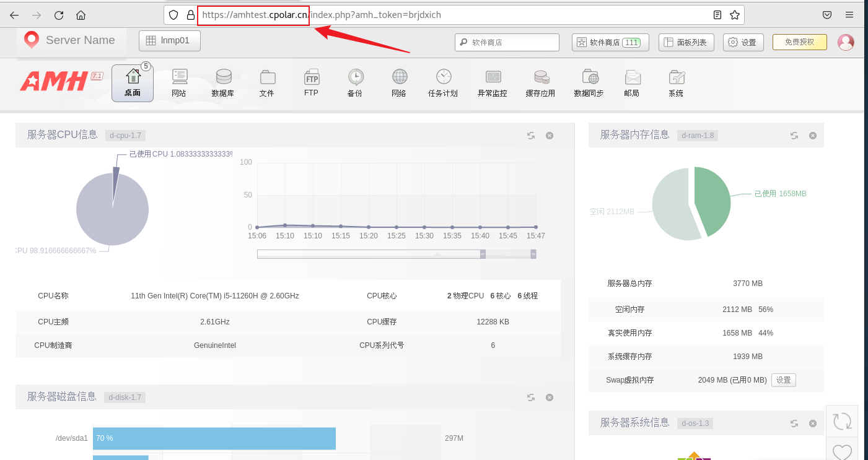Open the 面板列表 panel list
This screenshot has width=868, height=460.
pos(686,42)
